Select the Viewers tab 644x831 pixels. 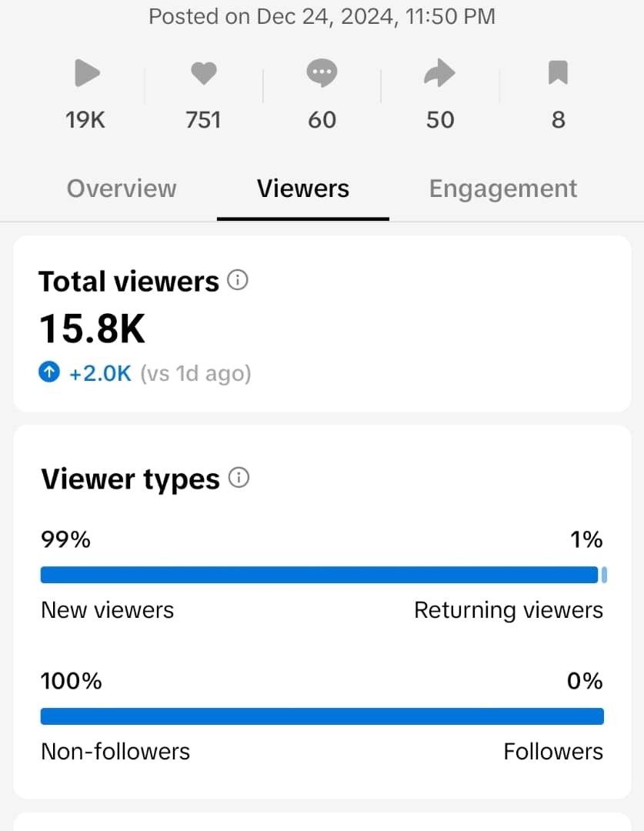(303, 189)
